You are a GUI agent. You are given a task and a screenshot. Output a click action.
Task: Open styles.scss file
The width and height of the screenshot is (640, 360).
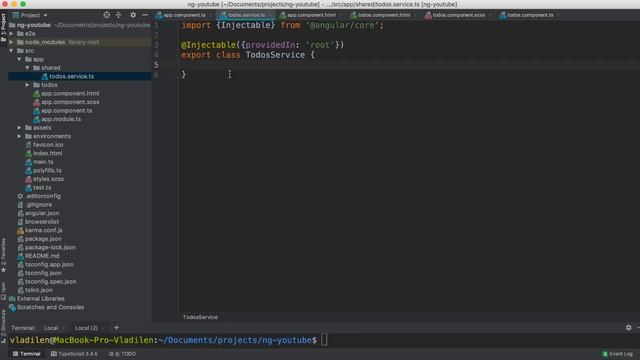pos(48,179)
